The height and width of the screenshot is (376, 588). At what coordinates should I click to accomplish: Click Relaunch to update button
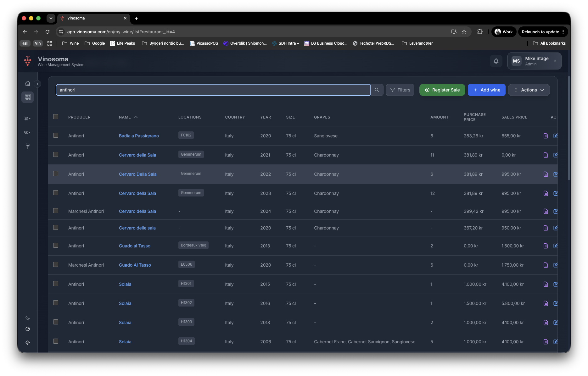click(543, 32)
